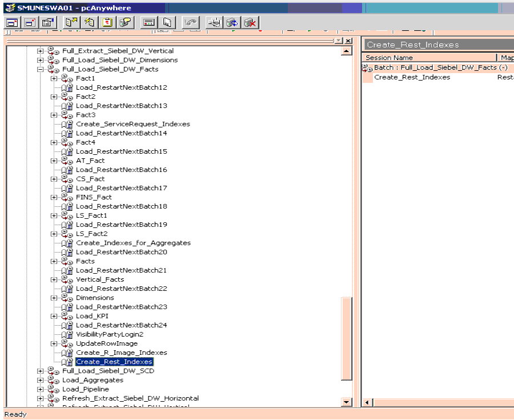This screenshot has height=420, width=514.
Task: Select the Dimensions batch
Action: point(95,298)
